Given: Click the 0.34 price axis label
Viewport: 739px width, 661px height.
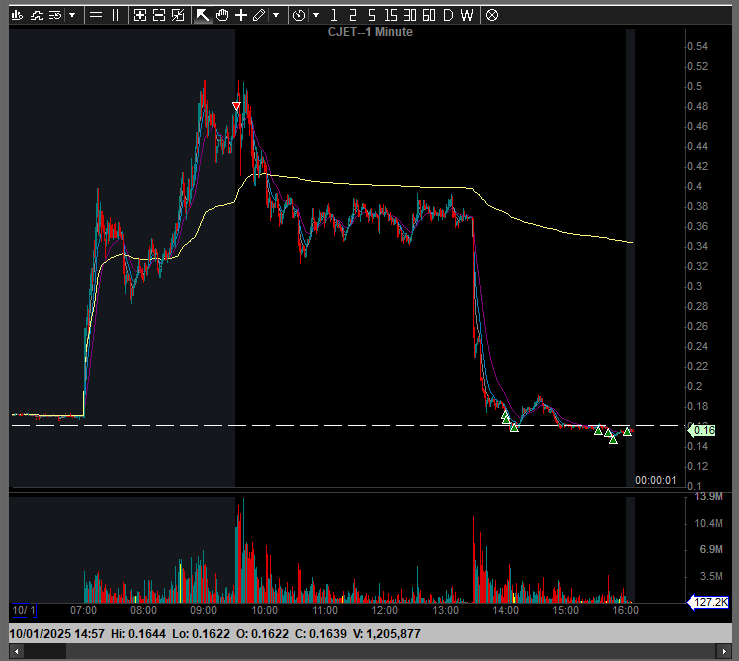Looking at the screenshot, I should (698, 246).
